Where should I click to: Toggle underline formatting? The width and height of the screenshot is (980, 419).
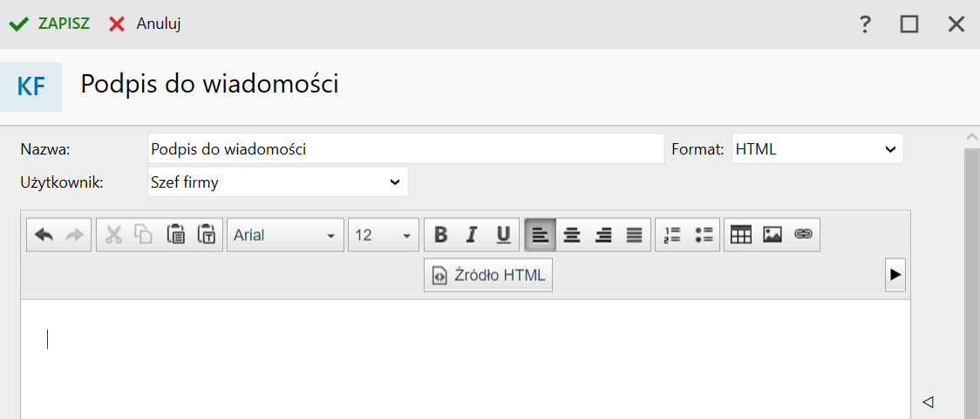pyautogui.click(x=503, y=235)
